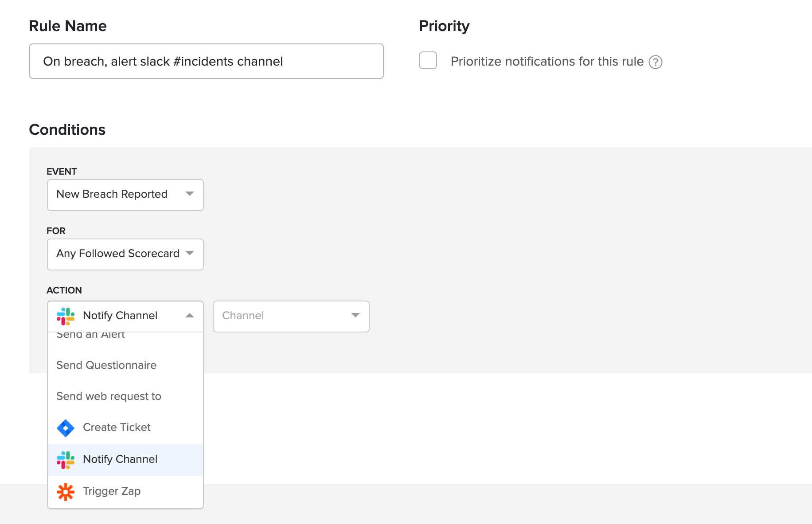Click the Rule Name text field
This screenshot has width=812, height=524.
(x=206, y=61)
